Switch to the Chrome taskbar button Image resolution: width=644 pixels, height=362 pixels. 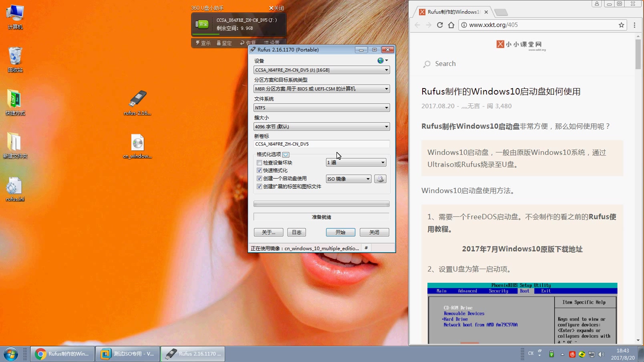point(62,354)
